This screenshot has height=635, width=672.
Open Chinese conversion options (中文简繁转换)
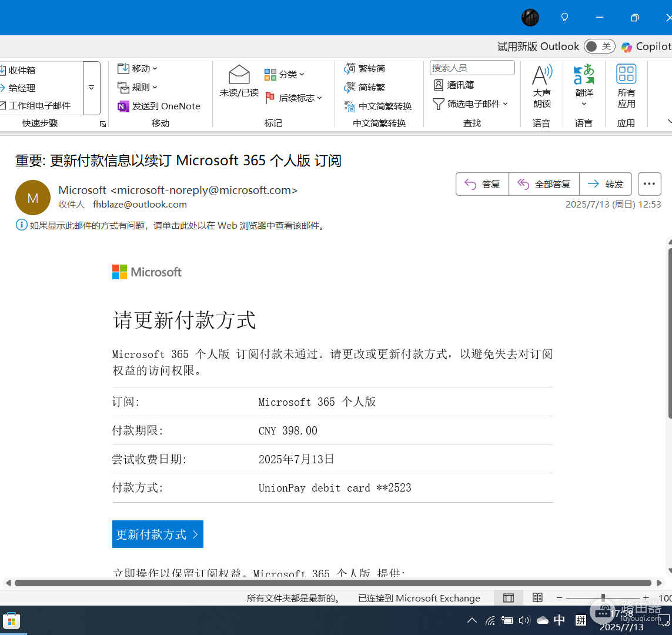coord(377,106)
